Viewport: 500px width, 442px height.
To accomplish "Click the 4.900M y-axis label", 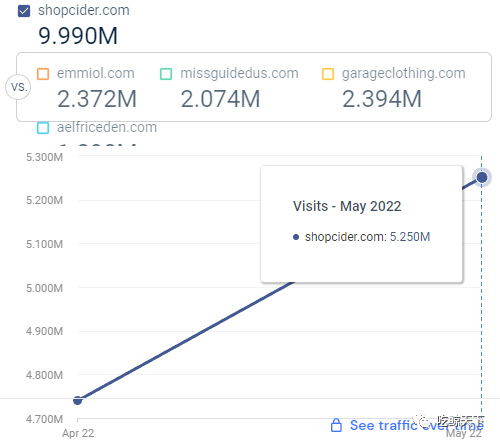I will click(44, 331).
